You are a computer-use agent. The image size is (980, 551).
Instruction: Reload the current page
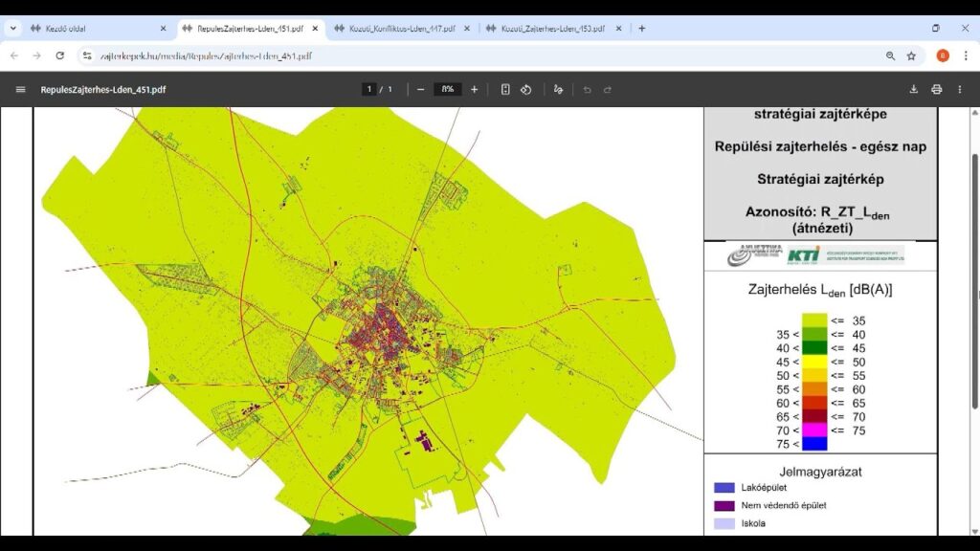(59, 55)
